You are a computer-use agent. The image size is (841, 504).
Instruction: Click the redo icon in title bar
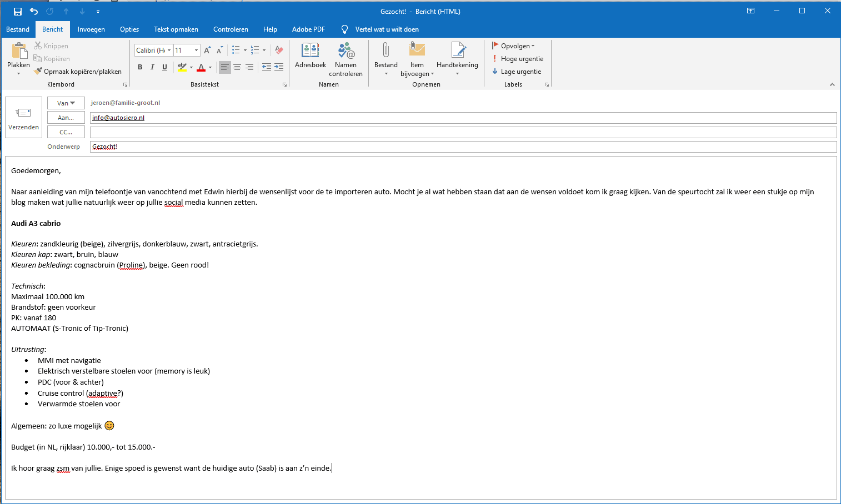[50, 11]
